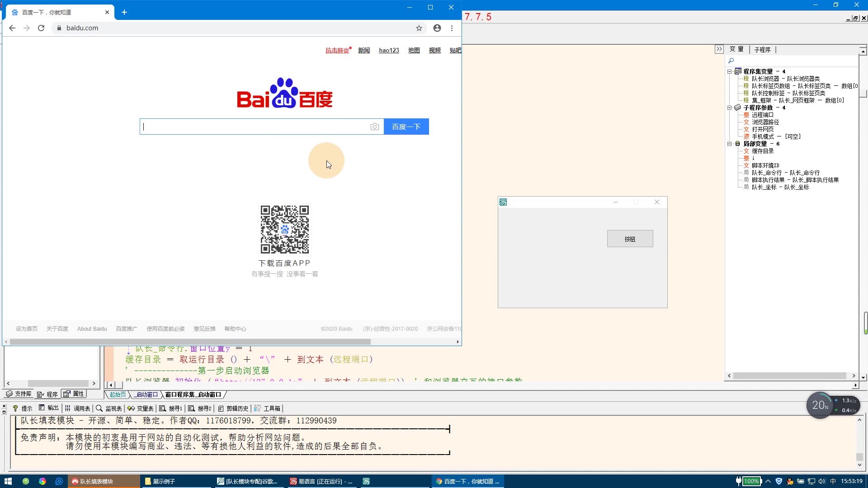
Task: Select the 窗口程序集_启动窗口 tab
Action: pos(193,394)
